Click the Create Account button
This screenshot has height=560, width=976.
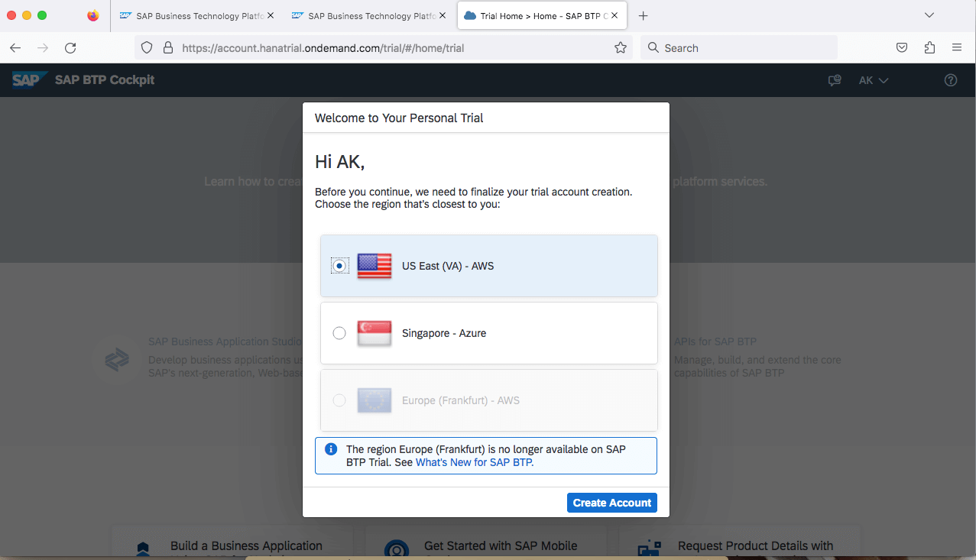[x=611, y=502]
